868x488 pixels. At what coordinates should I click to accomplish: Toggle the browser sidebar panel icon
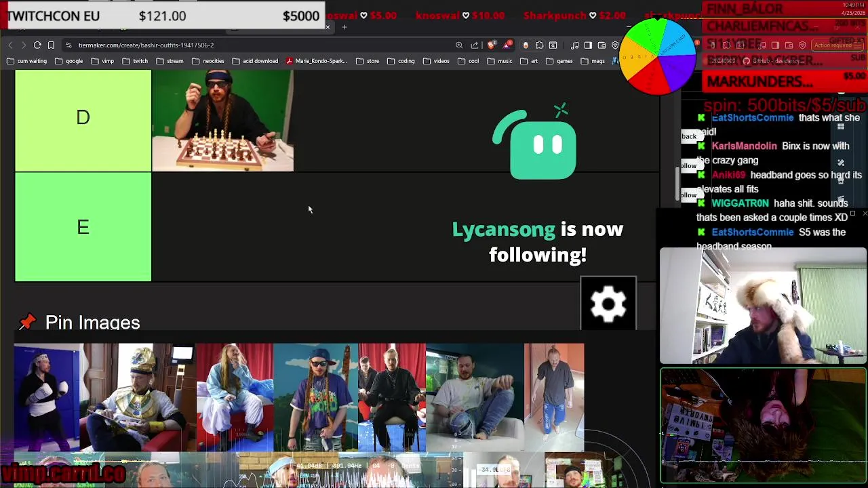click(x=588, y=45)
